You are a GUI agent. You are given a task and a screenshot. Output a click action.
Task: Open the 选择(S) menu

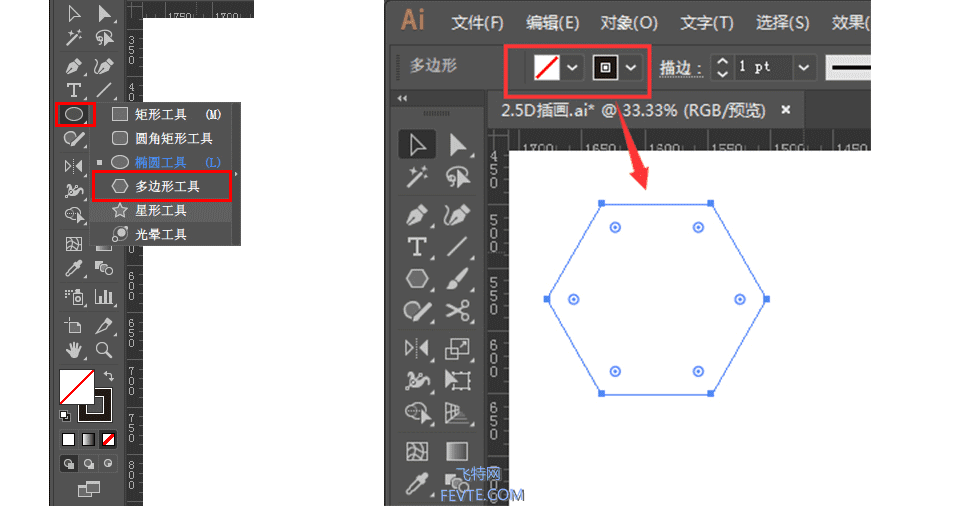782,23
